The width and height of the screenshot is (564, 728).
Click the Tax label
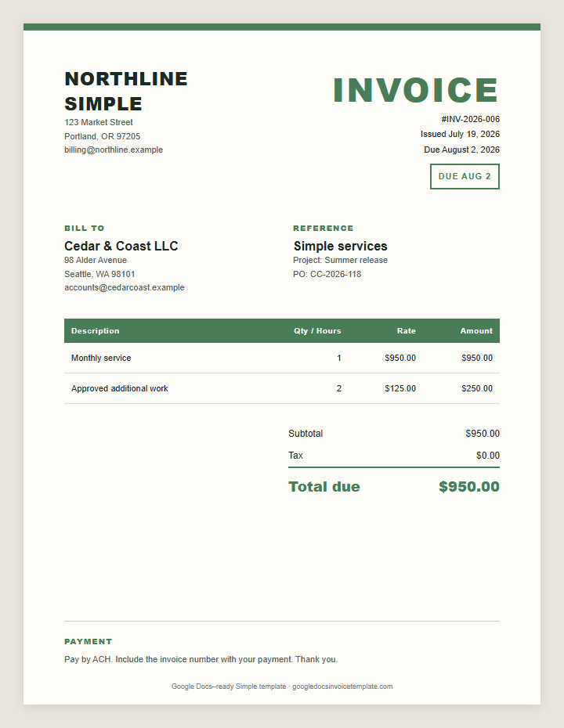[x=295, y=456]
